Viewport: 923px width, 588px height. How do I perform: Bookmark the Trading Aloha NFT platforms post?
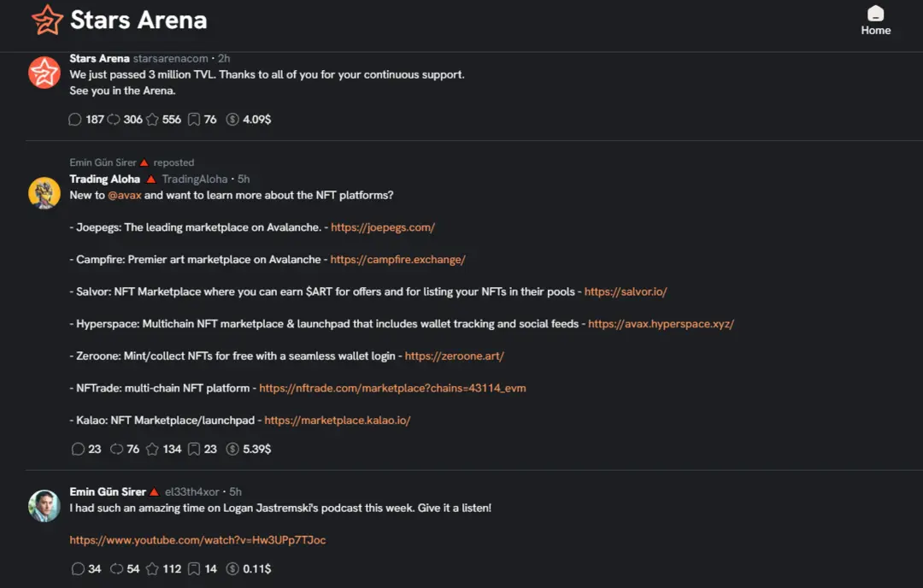(195, 449)
